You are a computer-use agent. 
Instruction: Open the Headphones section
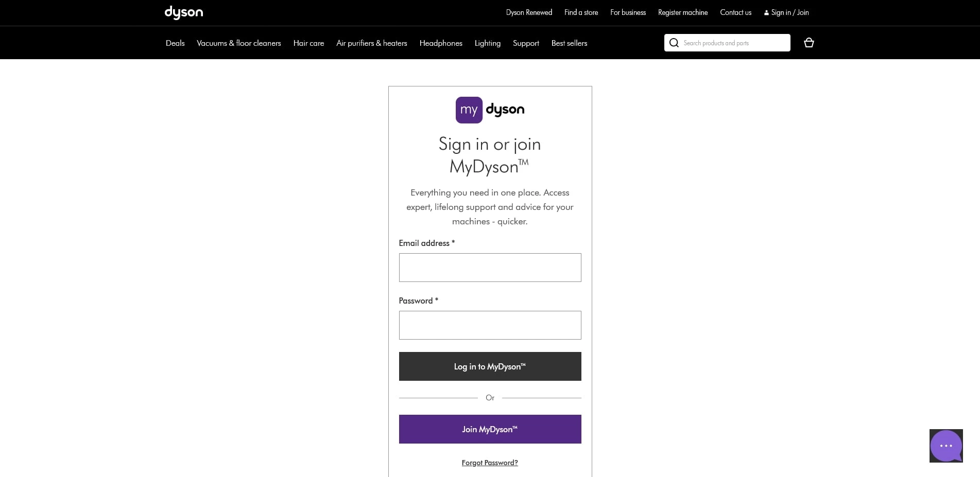(440, 43)
